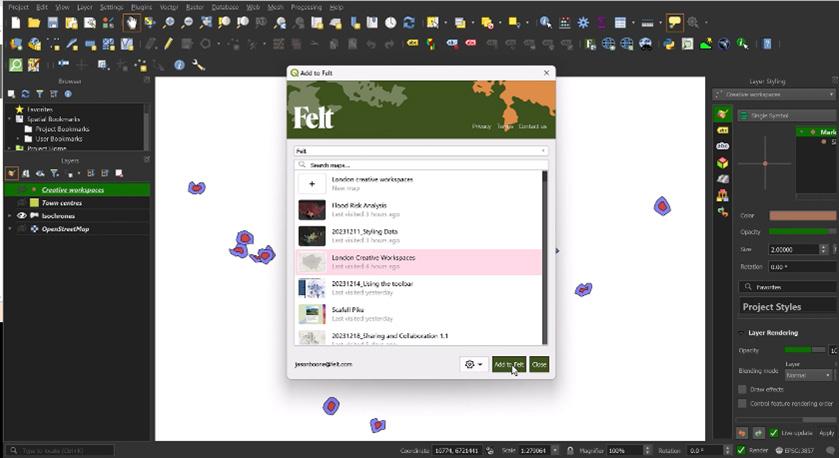Screen dimensions: 839x458
Task: Open the attribute table icon
Action: [620, 22]
